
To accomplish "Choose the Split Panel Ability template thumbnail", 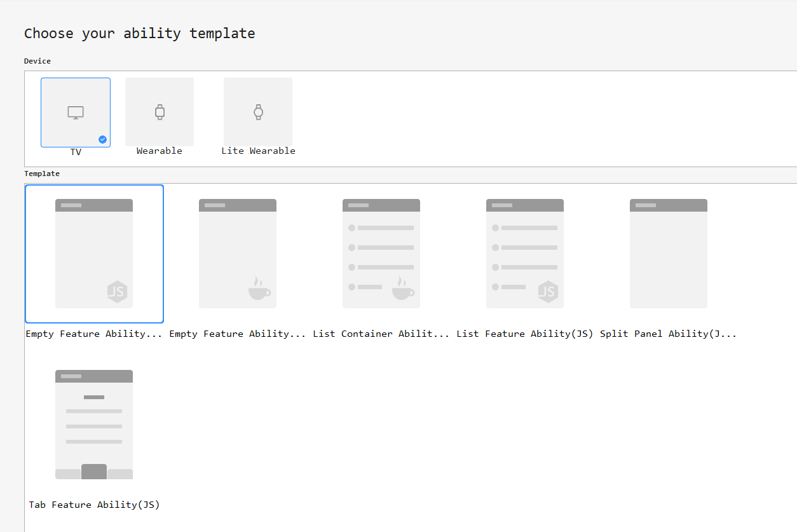I will pyautogui.click(x=668, y=254).
